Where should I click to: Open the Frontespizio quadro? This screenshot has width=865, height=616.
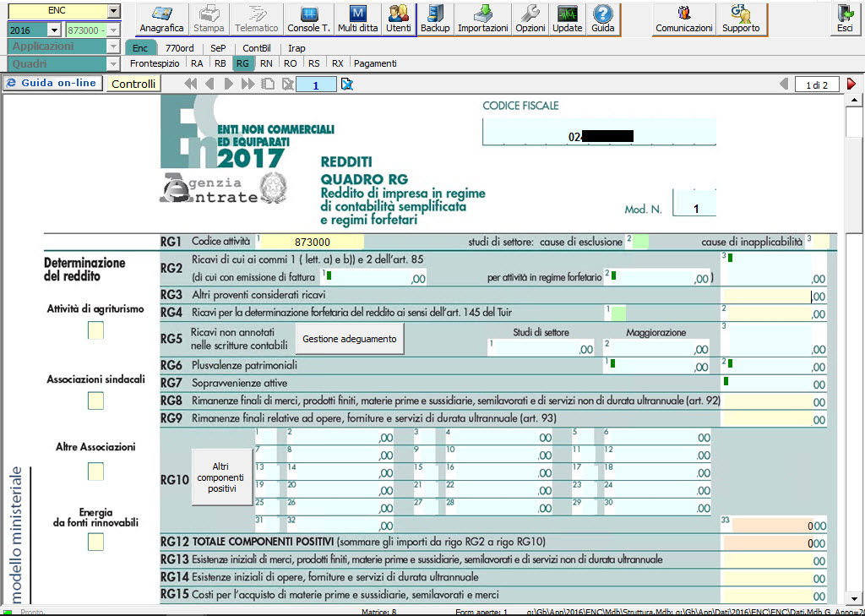click(x=155, y=63)
